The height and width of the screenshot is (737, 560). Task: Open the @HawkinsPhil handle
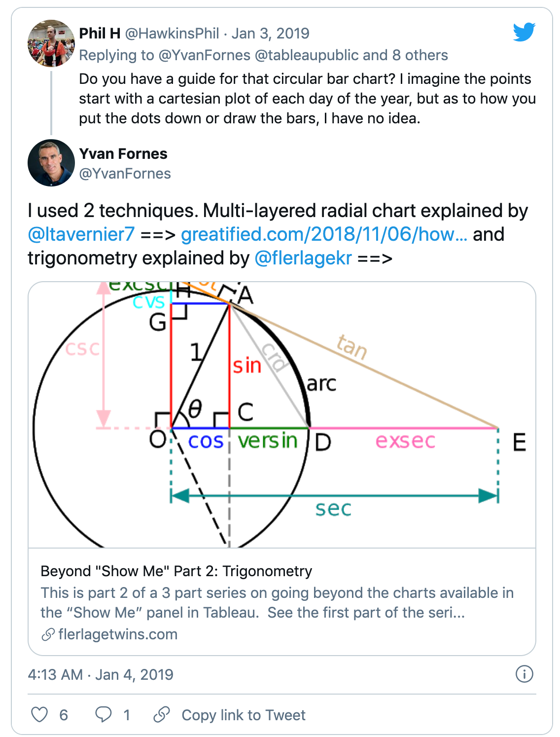pos(172,34)
